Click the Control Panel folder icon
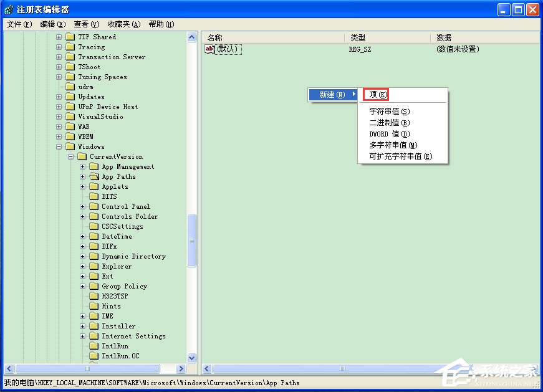543x392 pixels. point(94,206)
